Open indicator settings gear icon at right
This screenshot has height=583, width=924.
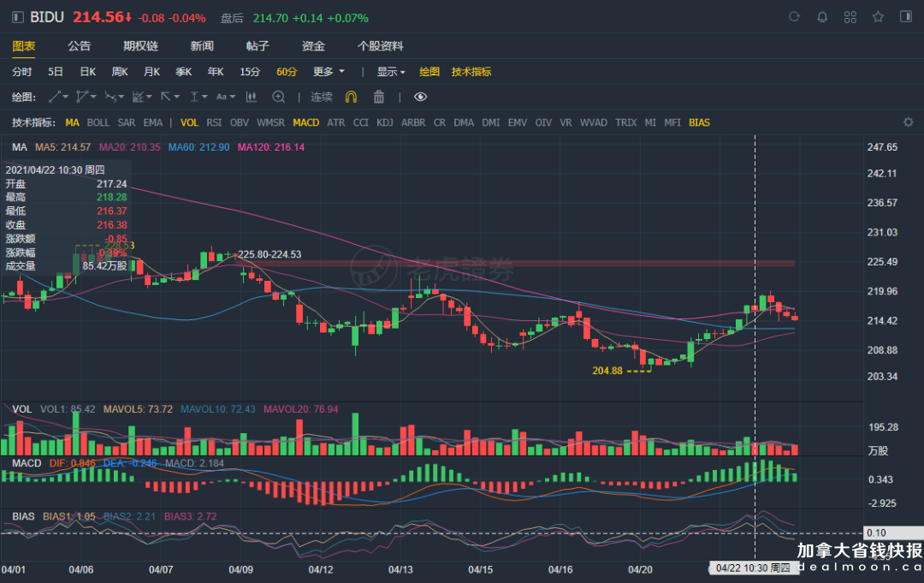(x=909, y=122)
